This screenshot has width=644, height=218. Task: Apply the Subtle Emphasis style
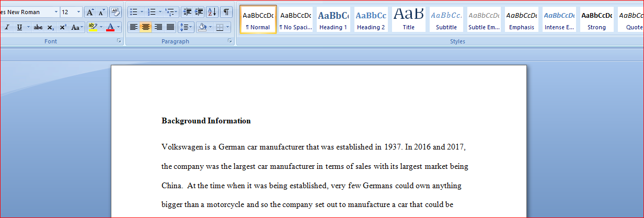484,19
